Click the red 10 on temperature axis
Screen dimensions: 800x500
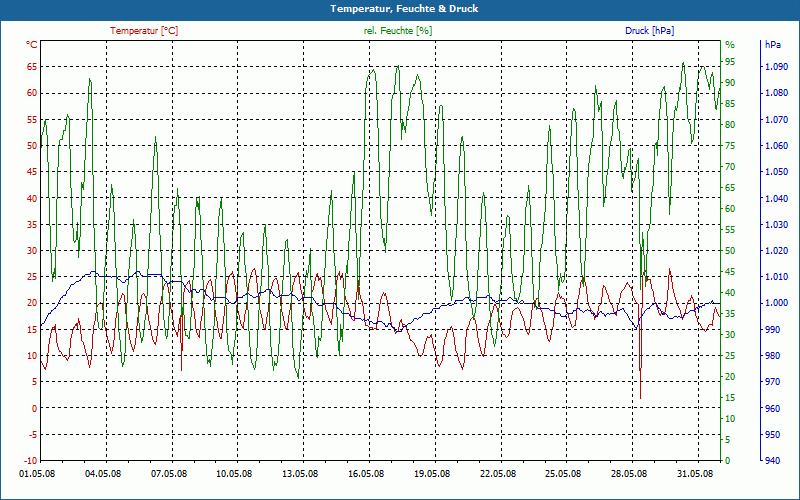pyautogui.click(x=32, y=356)
